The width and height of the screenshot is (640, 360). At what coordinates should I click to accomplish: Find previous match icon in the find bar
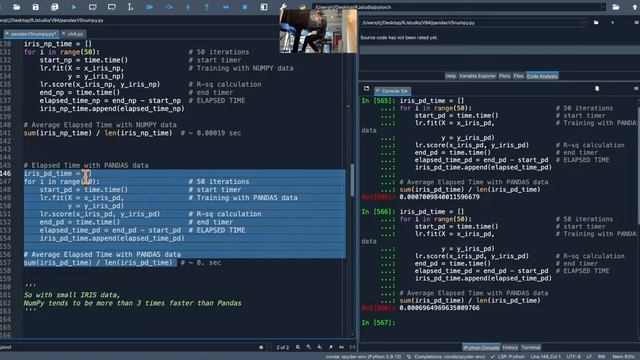pyautogui.click(x=309, y=347)
